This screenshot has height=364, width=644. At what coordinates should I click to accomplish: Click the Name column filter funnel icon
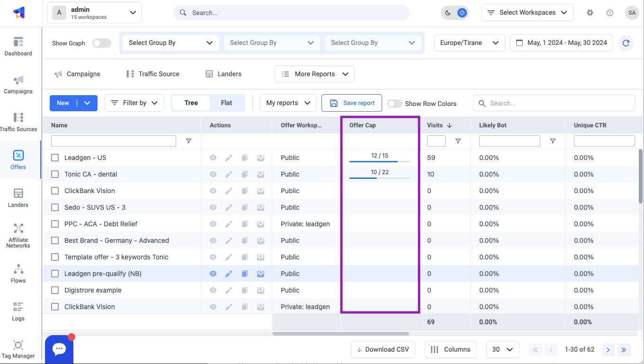tap(188, 141)
